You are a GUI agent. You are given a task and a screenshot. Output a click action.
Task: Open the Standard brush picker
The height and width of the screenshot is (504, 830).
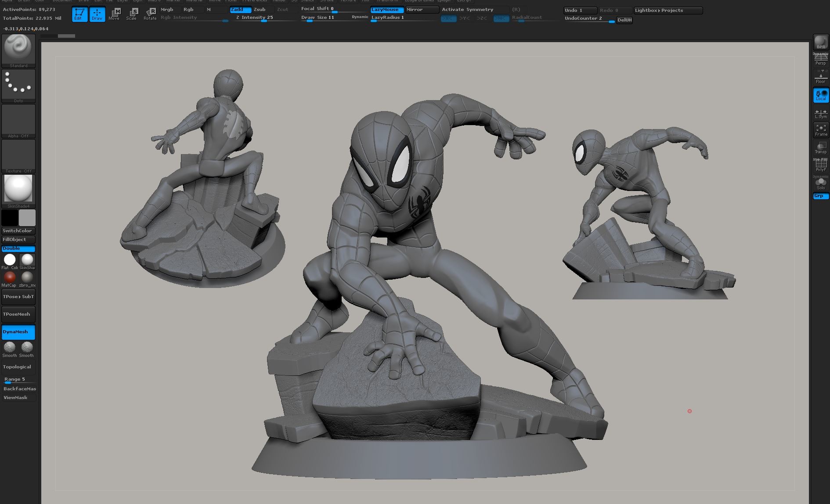tap(18, 50)
